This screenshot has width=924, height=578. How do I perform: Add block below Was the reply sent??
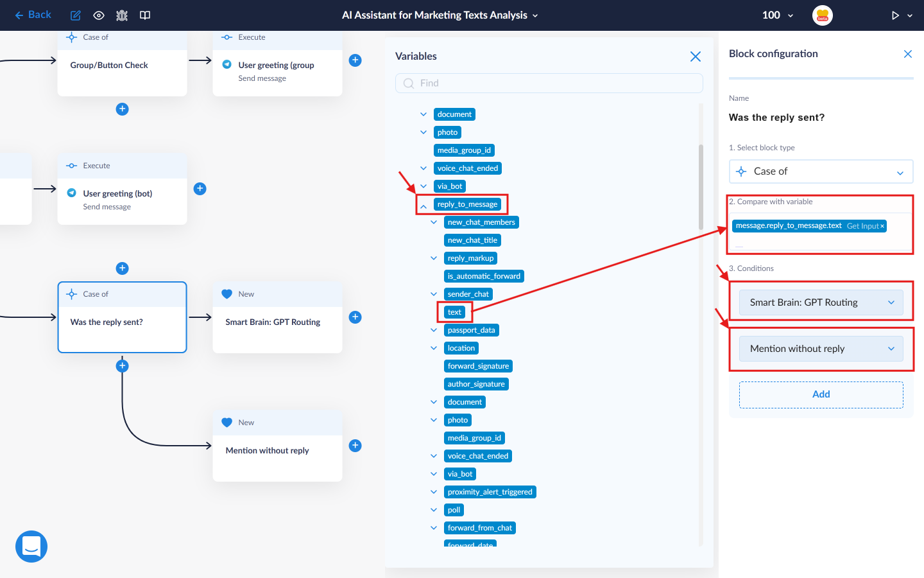pos(122,366)
